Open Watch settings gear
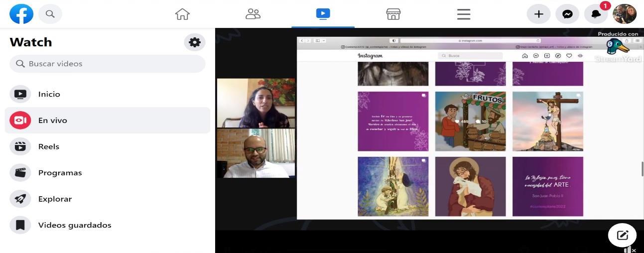Viewport: 644px width, 253px height. (x=195, y=42)
